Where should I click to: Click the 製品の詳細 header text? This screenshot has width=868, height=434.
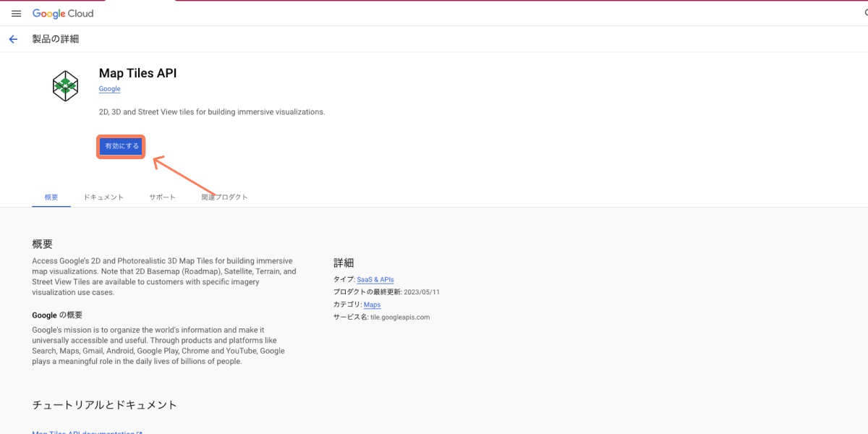click(56, 39)
